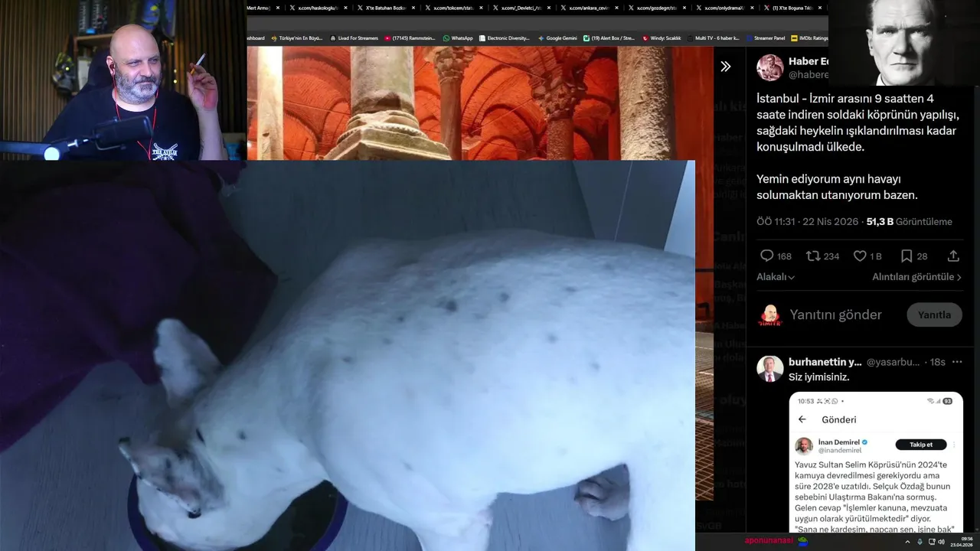
Task: Click the Yanıtla reply button
Action: [x=934, y=315]
